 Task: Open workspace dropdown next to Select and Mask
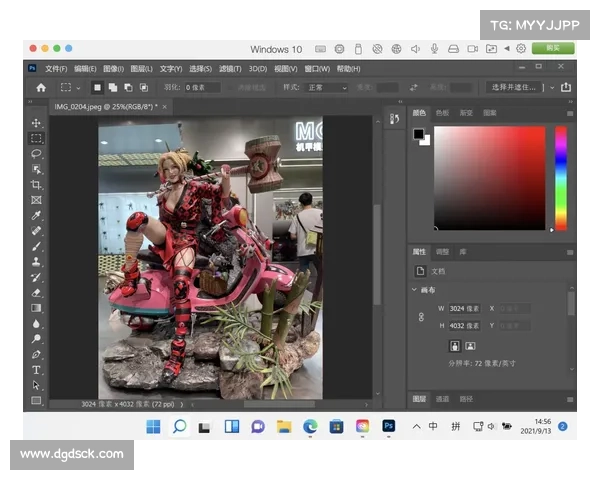[x=552, y=88]
